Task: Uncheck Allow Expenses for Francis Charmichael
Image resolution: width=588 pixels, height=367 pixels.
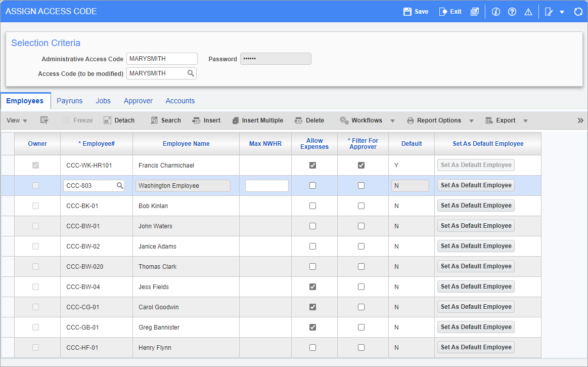Action: coord(312,166)
